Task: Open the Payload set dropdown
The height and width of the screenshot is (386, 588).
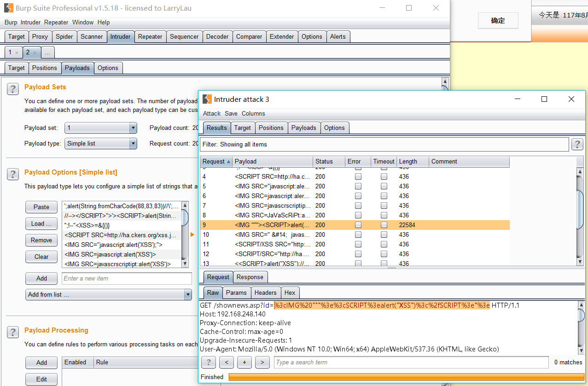Action: [101, 128]
